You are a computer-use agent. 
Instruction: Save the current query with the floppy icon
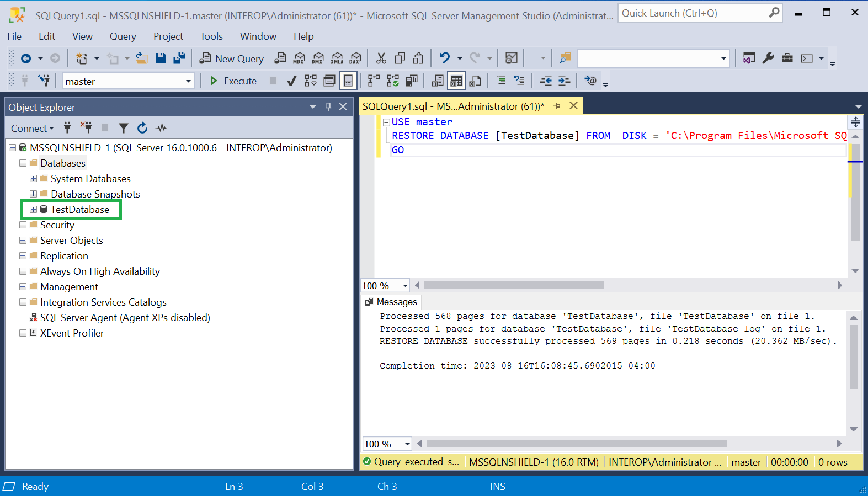[x=161, y=58]
